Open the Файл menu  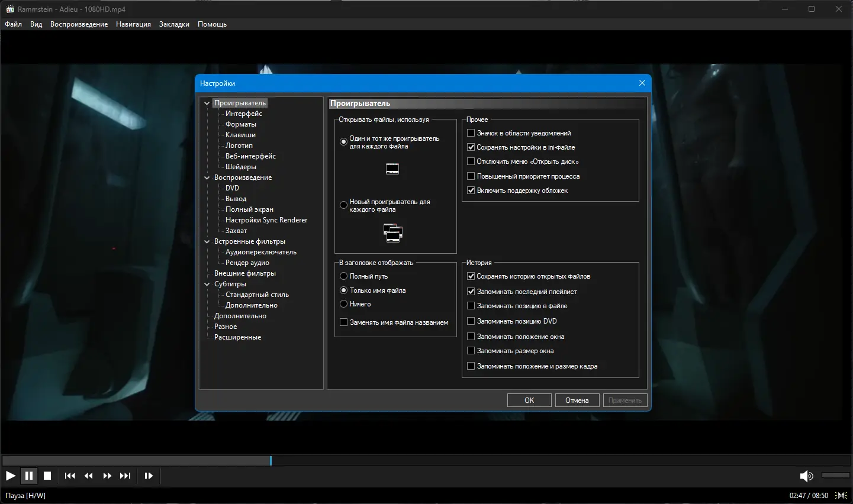pos(14,24)
